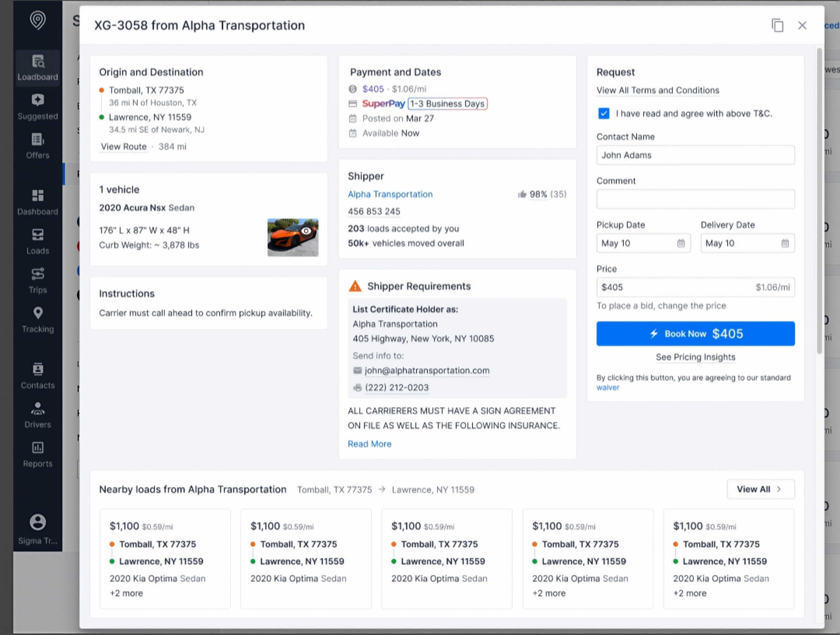Open View All Terms and Conditions

658,90
